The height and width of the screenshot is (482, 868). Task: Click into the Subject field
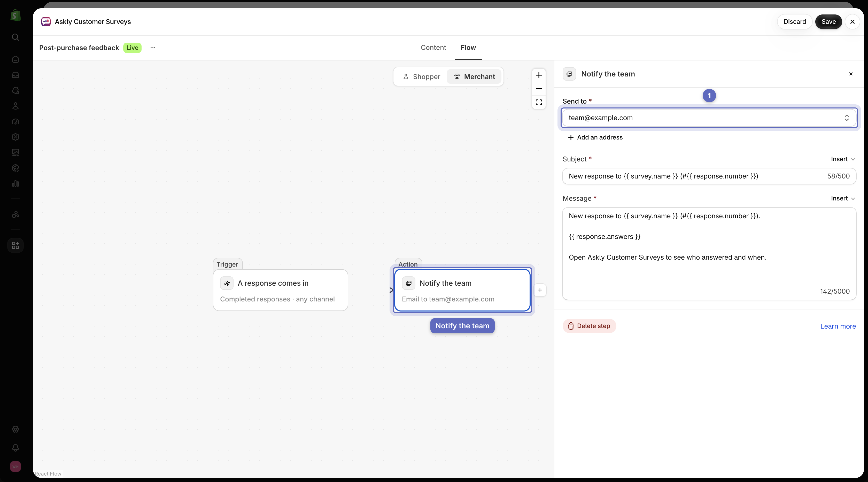[x=709, y=176]
